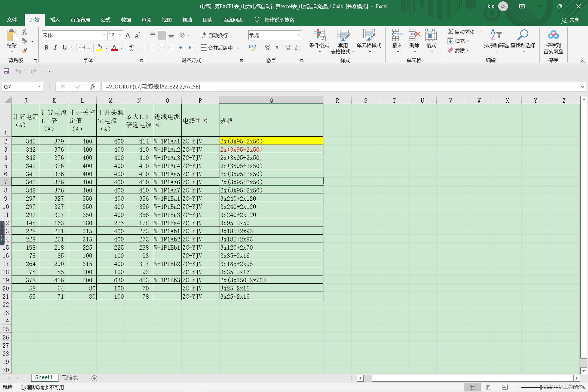Image resolution: width=588 pixels, height=392 pixels.
Task: Select cell Q2 with yellow highlight
Action: coord(271,141)
